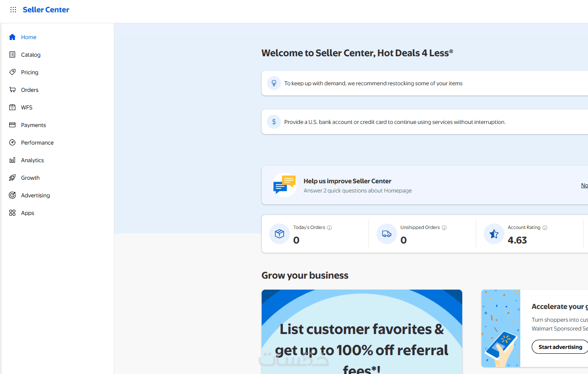Show info for Today's Orders
Image resolution: width=588 pixels, height=374 pixels.
[329, 228]
